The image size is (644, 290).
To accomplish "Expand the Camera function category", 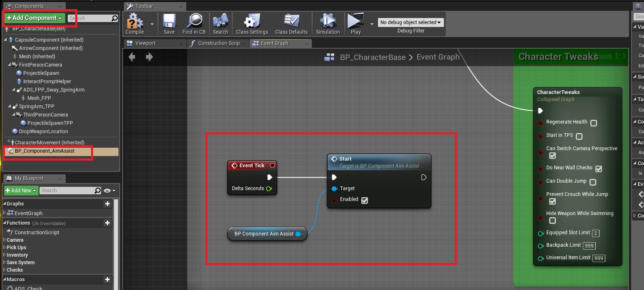I will (x=5, y=240).
